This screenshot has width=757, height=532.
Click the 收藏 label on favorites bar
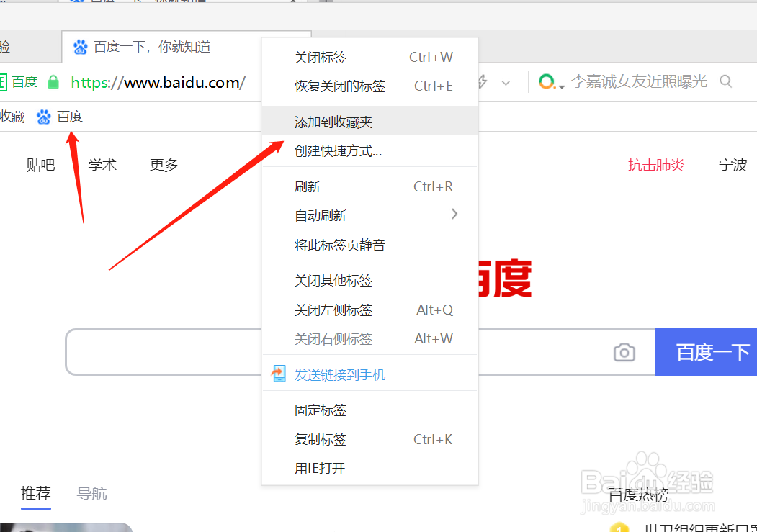pyautogui.click(x=12, y=117)
